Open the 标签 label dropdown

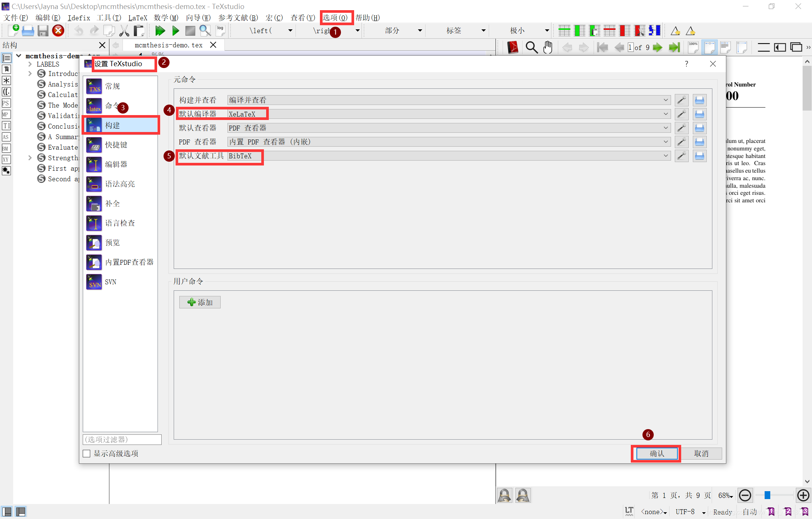483,30
